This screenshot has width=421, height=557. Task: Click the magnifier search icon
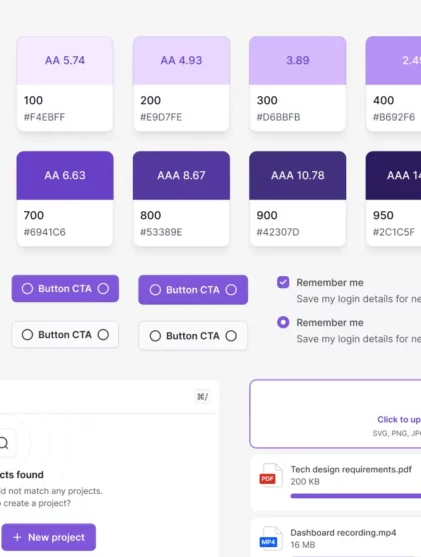click(4, 443)
